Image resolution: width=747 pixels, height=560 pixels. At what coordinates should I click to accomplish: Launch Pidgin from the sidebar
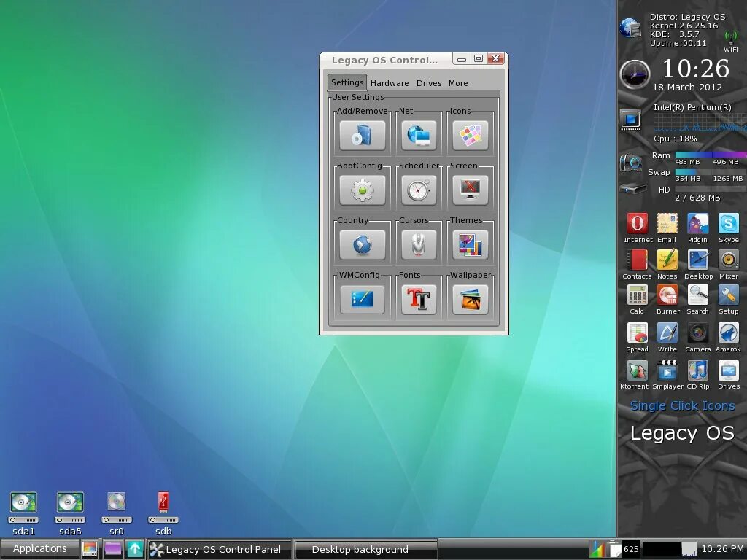(697, 223)
